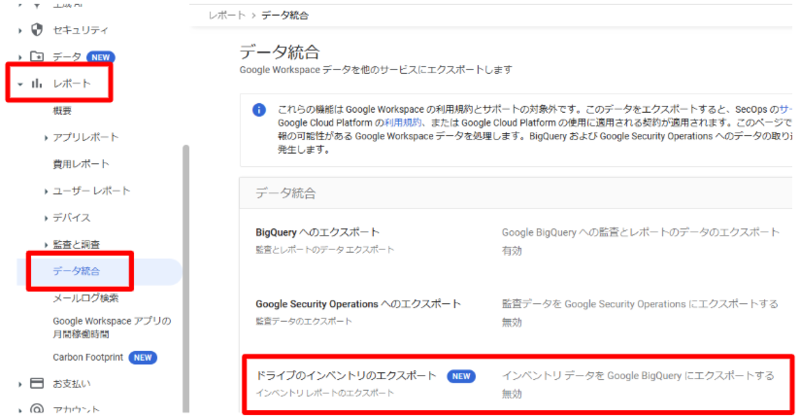Click 監査データを Google Security Operations にエクスポートする text
The image size is (800, 416).
[x=640, y=304]
